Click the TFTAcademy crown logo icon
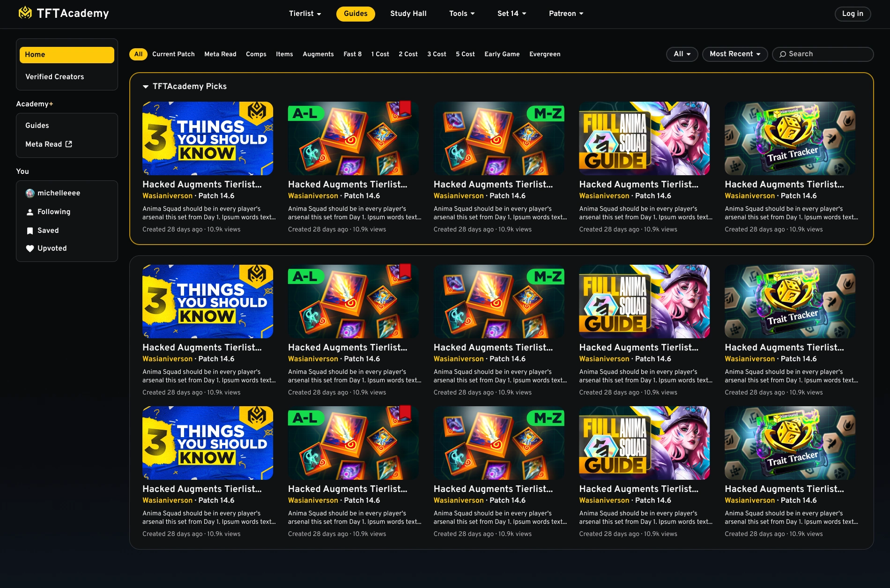 click(25, 13)
